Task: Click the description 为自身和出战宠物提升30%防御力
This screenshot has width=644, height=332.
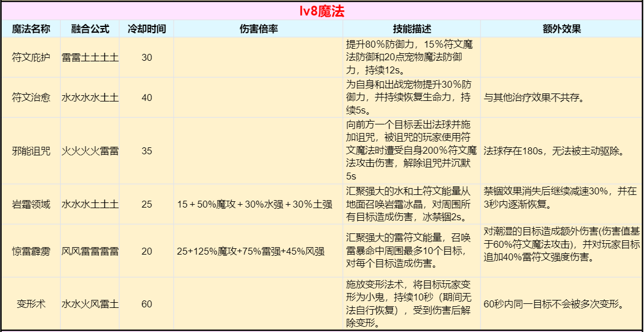Action: (409, 98)
